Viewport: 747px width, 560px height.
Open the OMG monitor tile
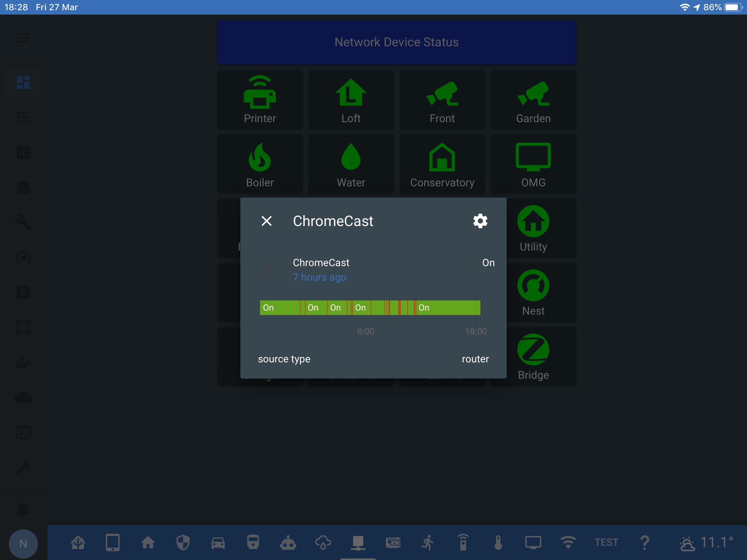click(533, 164)
